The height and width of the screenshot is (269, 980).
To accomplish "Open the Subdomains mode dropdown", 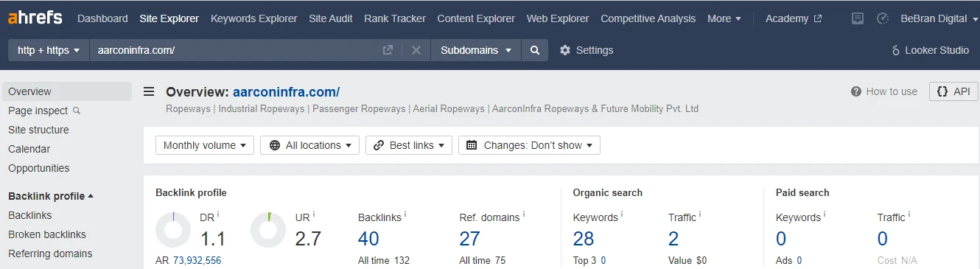I will point(476,50).
